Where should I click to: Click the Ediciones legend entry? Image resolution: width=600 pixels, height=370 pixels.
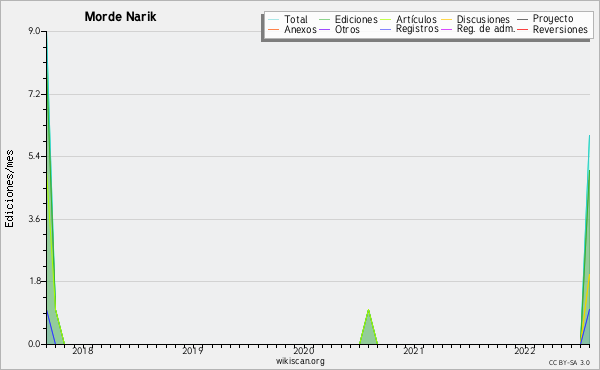[x=356, y=19]
